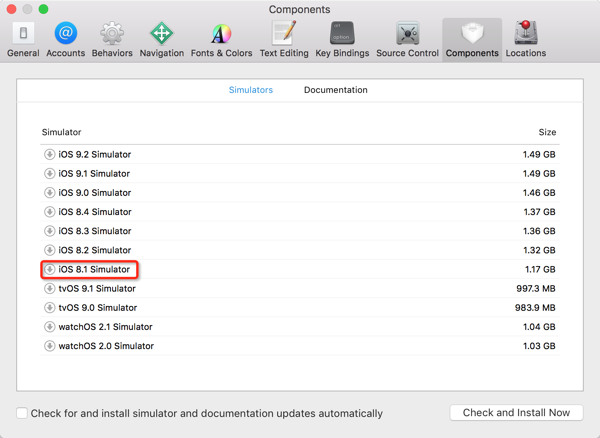Open the Accounts preferences pane
This screenshot has height=438, width=600.
[65, 39]
